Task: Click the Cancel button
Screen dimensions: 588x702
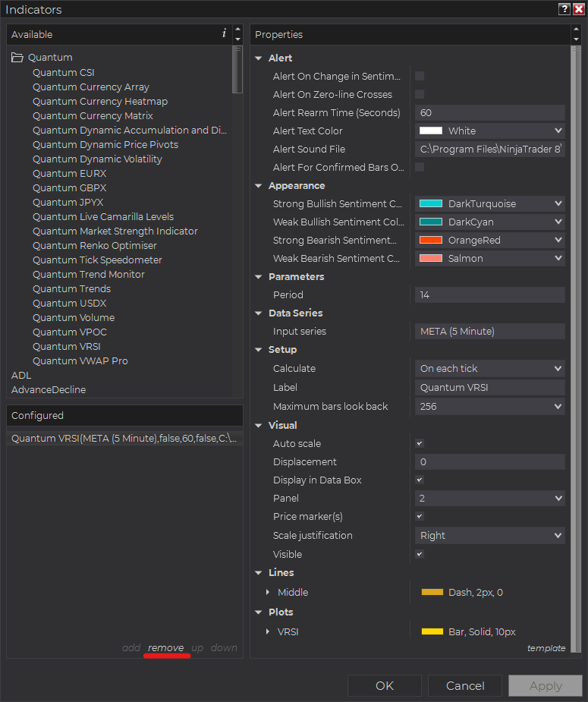Action: [465, 685]
